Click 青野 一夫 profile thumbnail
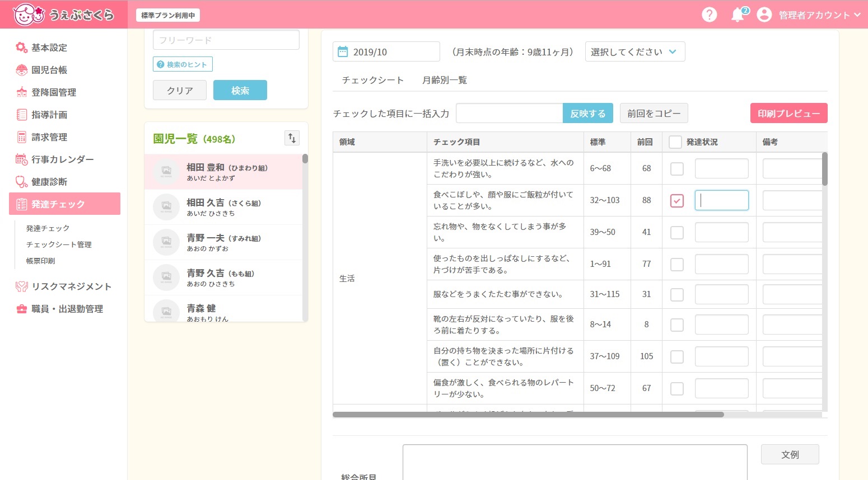Image resolution: width=868 pixels, height=480 pixels. (x=166, y=242)
